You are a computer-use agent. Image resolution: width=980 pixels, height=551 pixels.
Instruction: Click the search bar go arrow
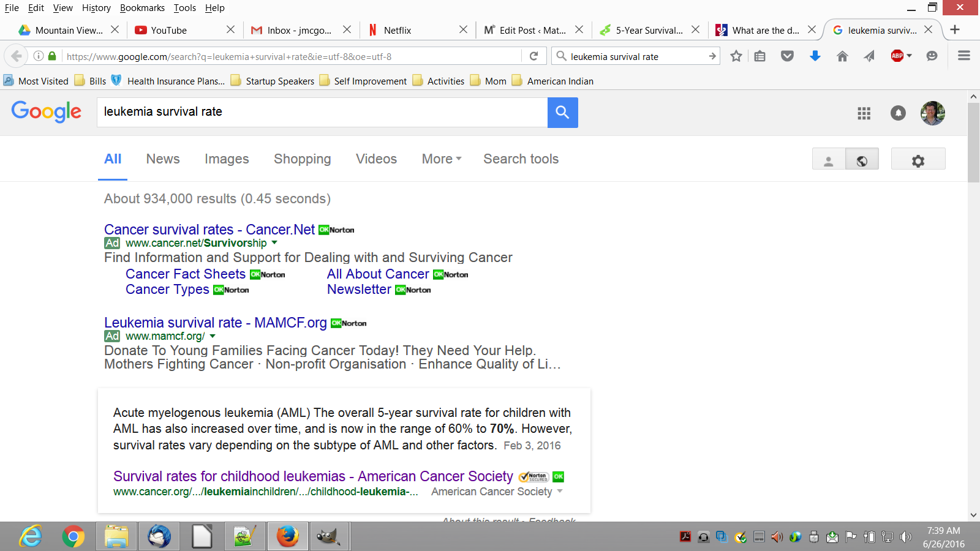712,56
